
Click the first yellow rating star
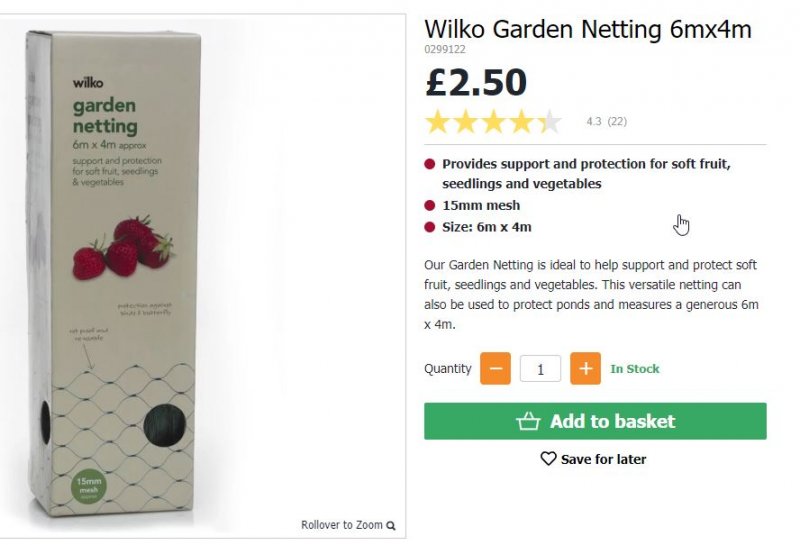coord(437,123)
